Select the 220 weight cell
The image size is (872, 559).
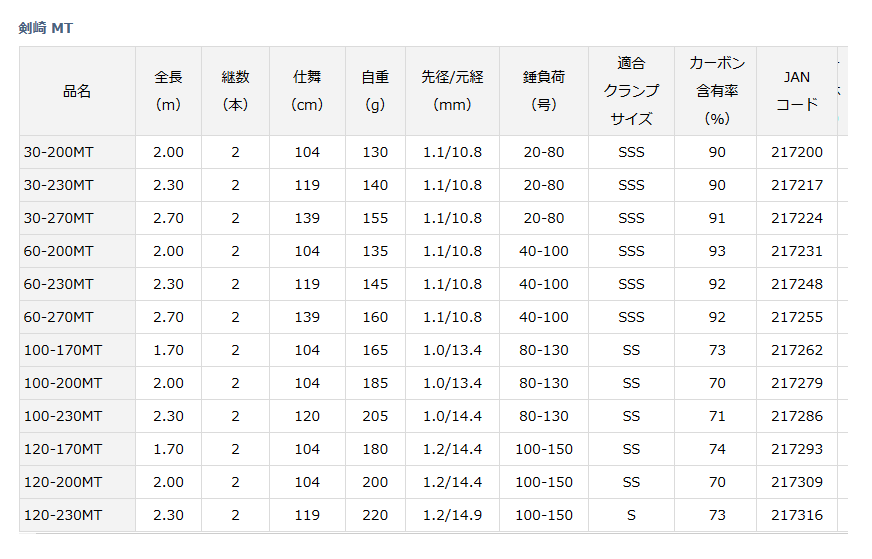[375, 515]
